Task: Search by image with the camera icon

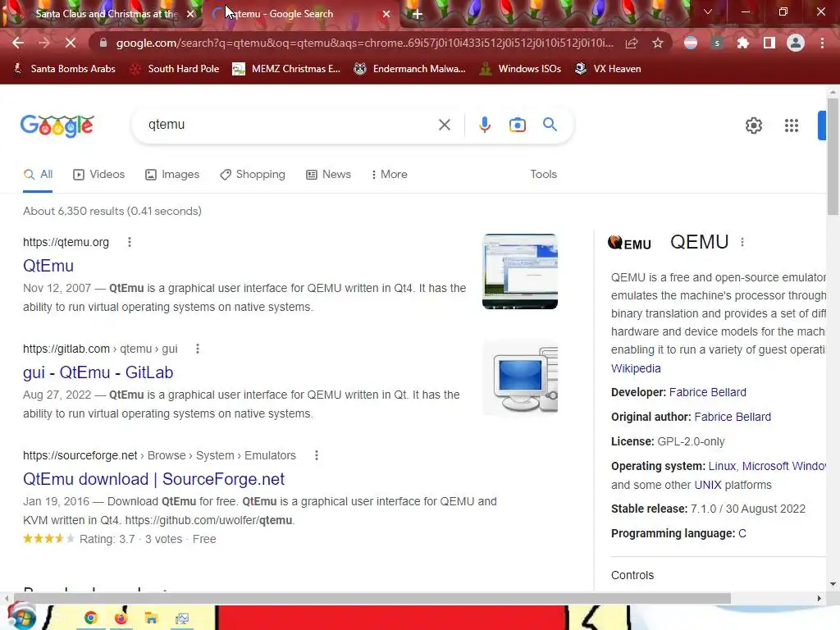Action: [517, 125]
